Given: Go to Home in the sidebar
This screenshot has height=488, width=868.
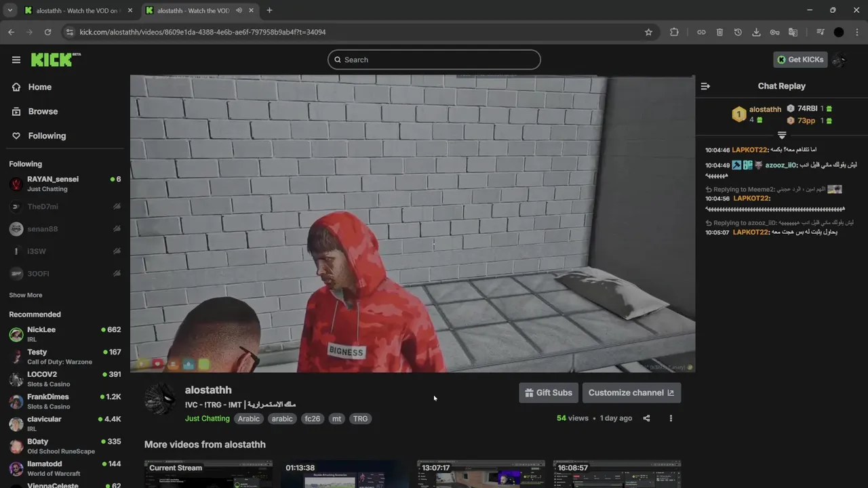Looking at the screenshot, I should click(x=40, y=87).
